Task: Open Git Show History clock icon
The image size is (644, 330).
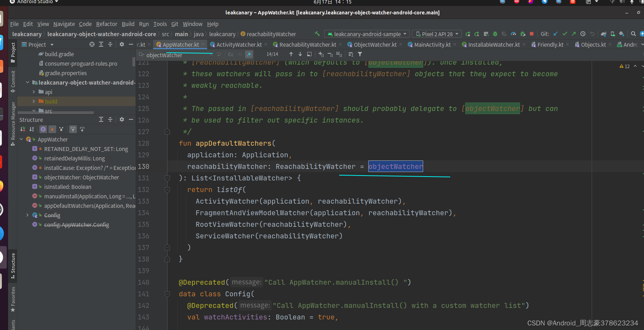Action: click(583, 34)
